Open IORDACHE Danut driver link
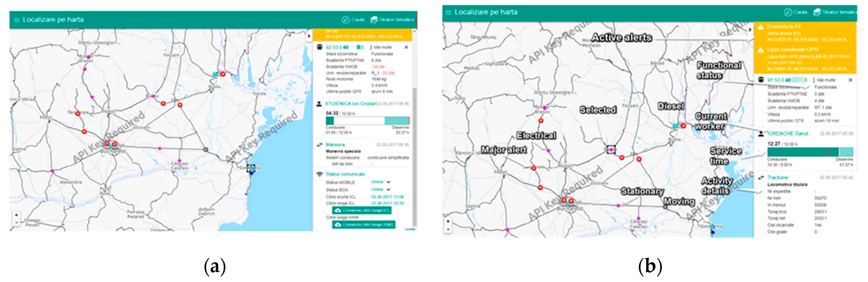Viewport: 868px width, 282px height. pos(788,134)
